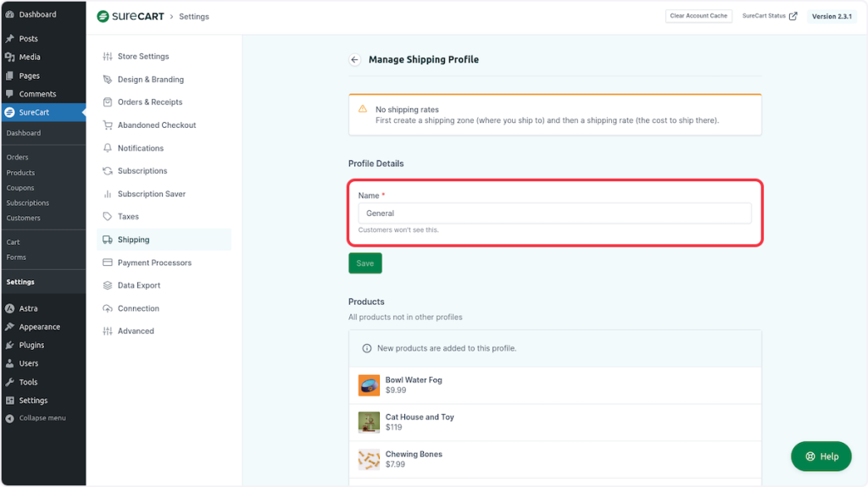The height and width of the screenshot is (487, 868).
Task: Open the Help chat button
Action: coord(821,457)
